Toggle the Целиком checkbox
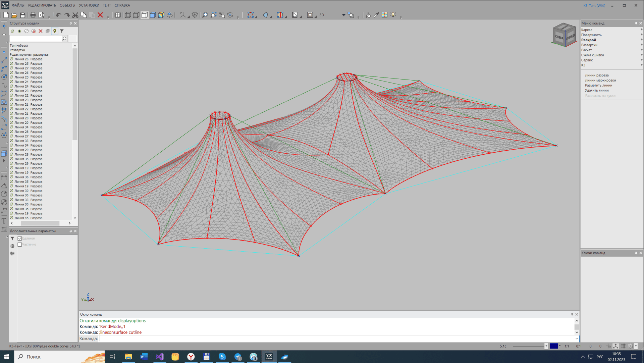 (x=20, y=239)
